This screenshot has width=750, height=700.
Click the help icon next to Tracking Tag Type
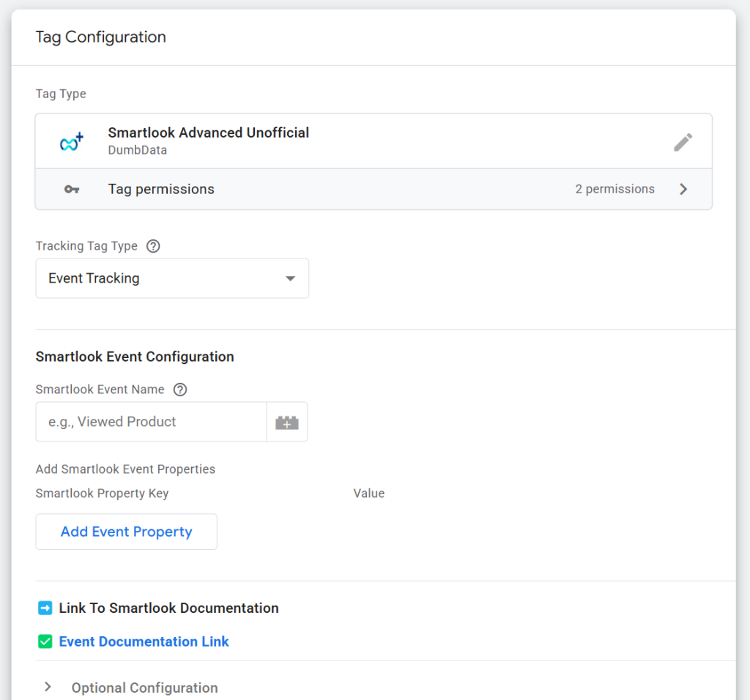click(153, 246)
